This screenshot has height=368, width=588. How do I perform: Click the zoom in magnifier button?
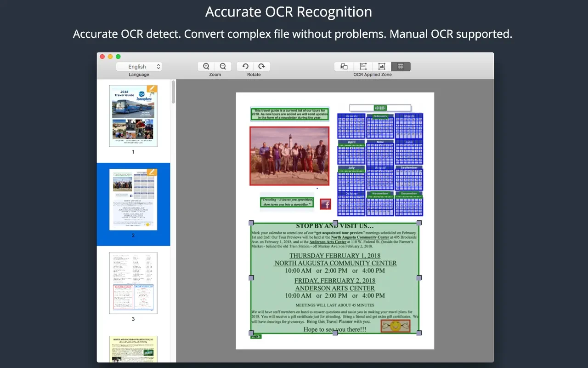click(206, 66)
